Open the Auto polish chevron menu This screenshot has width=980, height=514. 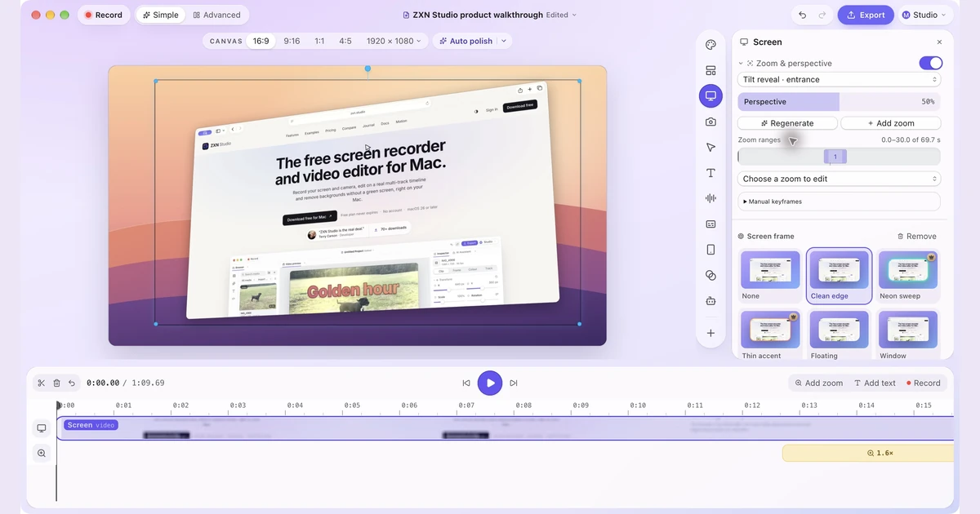pyautogui.click(x=504, y=41)
